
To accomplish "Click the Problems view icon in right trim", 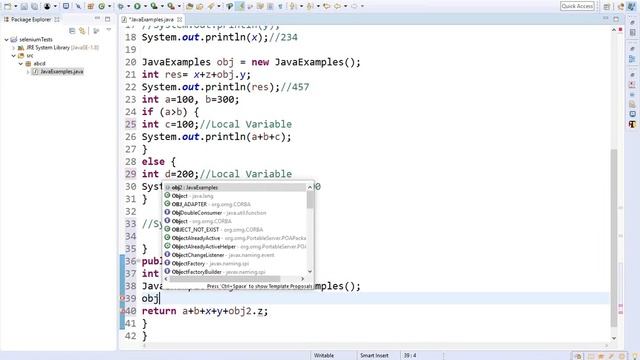I will (632, 84).
